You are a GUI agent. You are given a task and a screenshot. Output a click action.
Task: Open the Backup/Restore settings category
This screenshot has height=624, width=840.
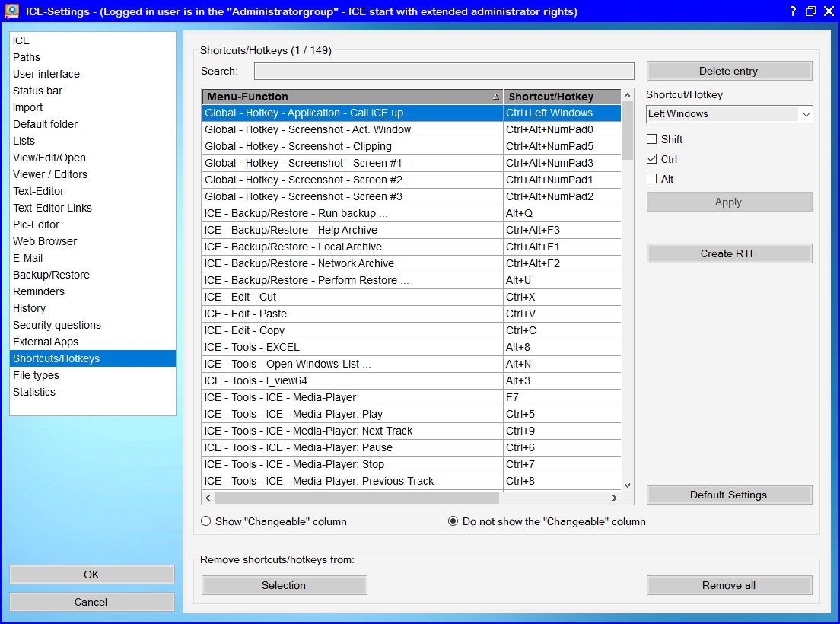point(51,275)
